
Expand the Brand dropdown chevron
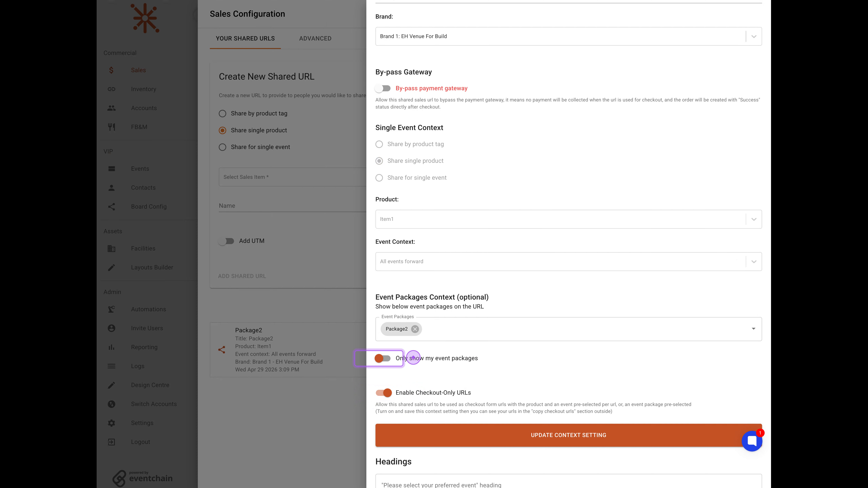[x=754, y=36]
